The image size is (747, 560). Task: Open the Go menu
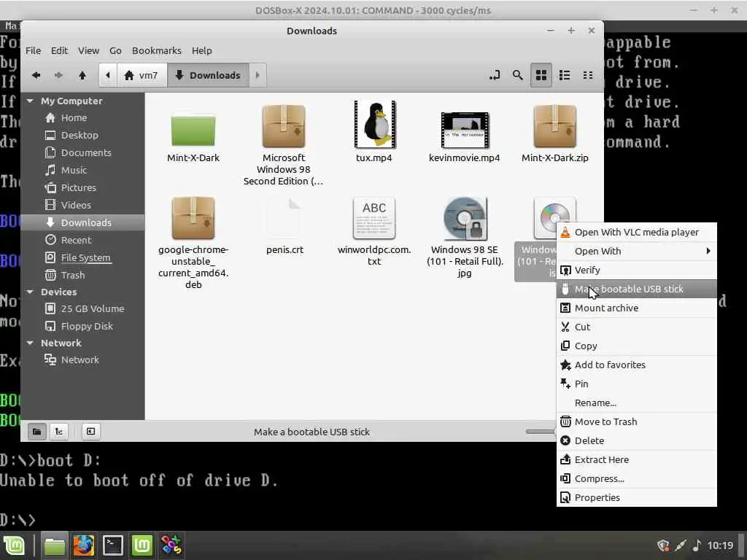115,50
